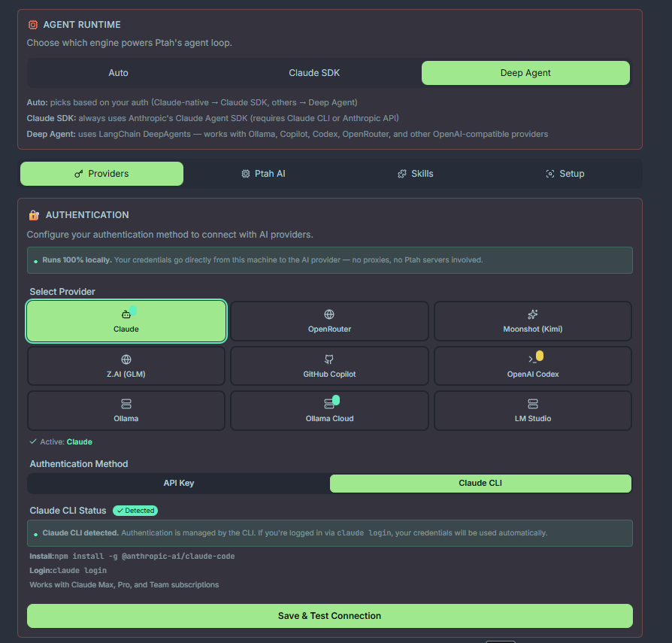Image resolution: width=672 pixels, height=643 pixels.
Task: Click the Ollama server icon
Action: click(x=126, y=404)
